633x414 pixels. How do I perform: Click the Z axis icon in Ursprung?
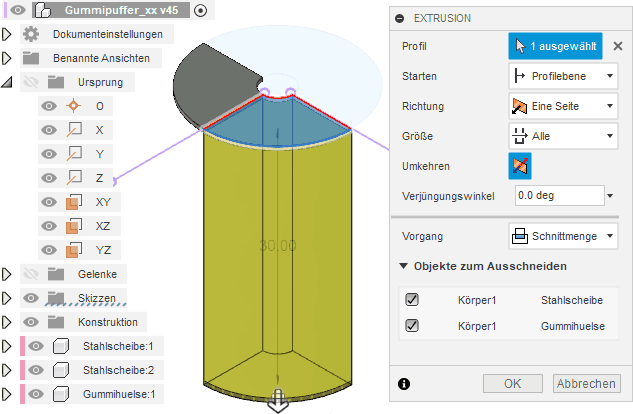pos(72,178)
